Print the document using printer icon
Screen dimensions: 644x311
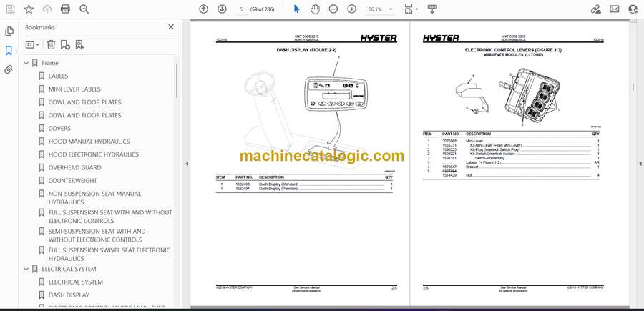click(x=65, y=9)
